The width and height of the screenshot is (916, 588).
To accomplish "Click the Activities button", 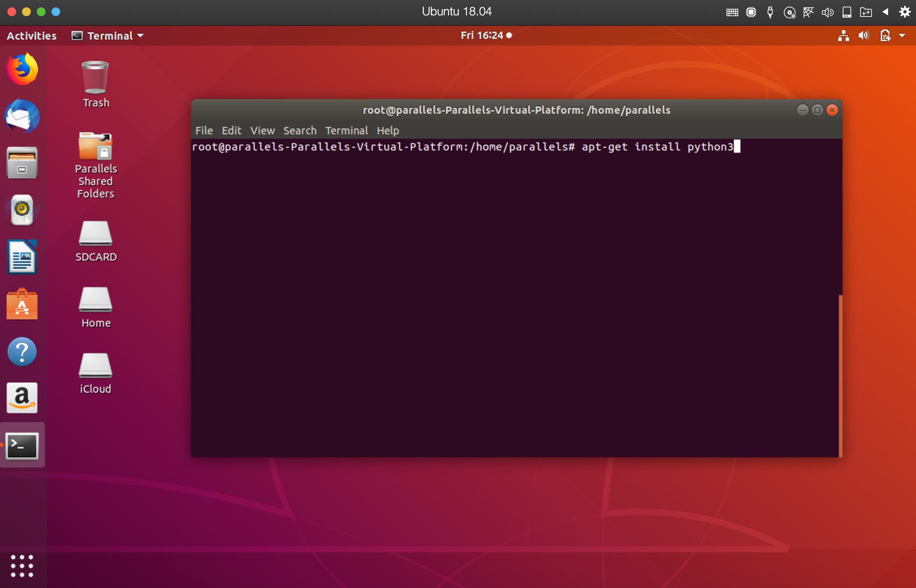I will [32, 36].
